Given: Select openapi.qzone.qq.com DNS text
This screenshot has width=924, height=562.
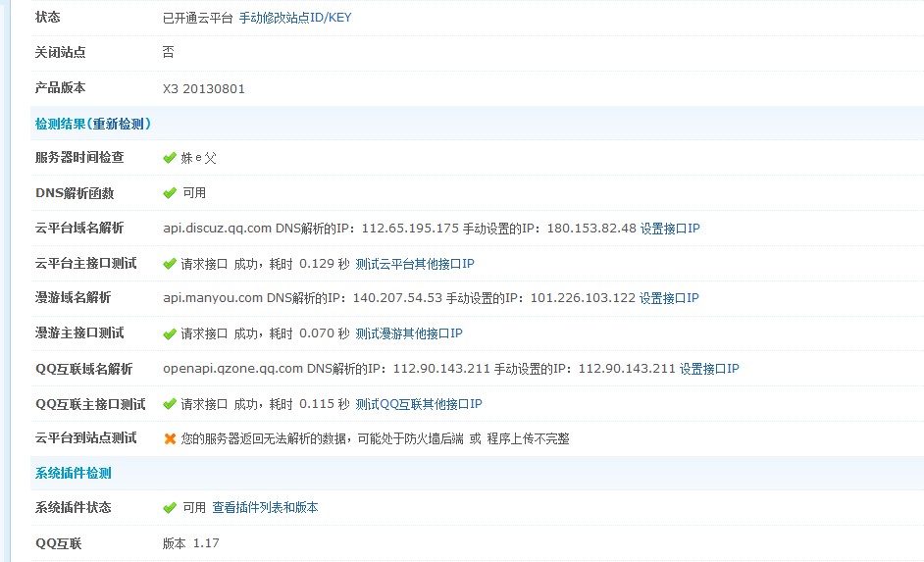Looking at the screenshot, I should 327,369.
